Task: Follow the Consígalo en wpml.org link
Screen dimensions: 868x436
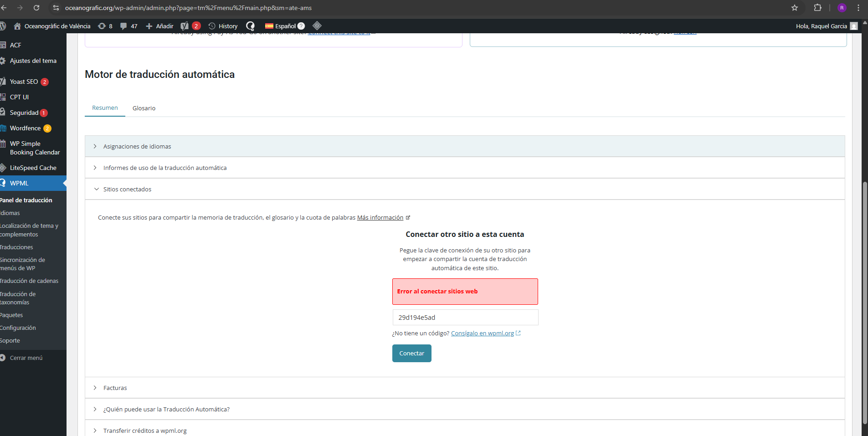Action: (483, 333)
